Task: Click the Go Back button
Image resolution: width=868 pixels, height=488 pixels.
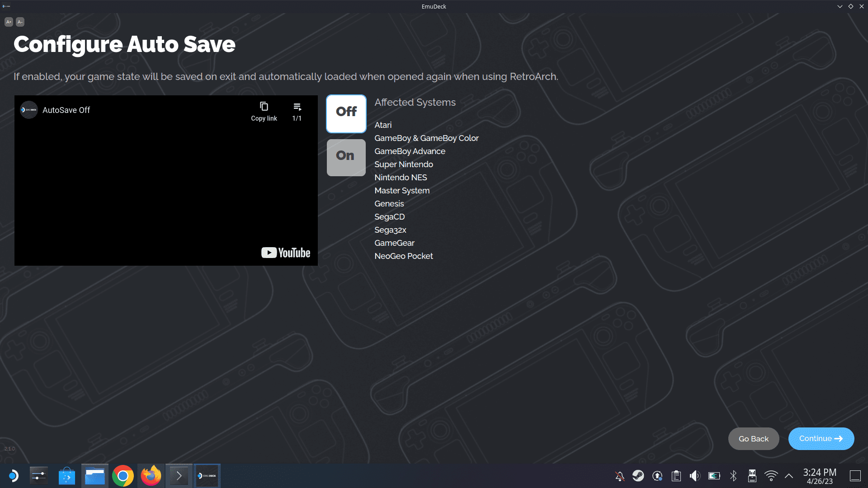Action: click(x=754, y=439)
